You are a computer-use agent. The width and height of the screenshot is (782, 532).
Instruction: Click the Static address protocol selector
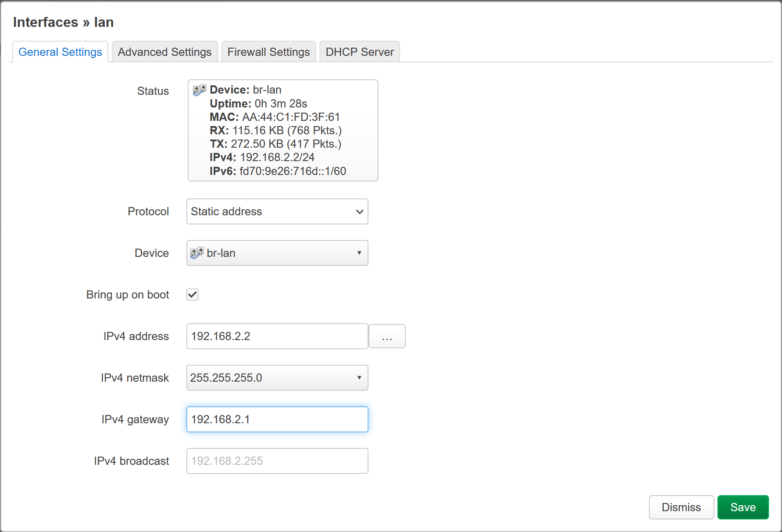pyautogui.click(x=277, y=212)
